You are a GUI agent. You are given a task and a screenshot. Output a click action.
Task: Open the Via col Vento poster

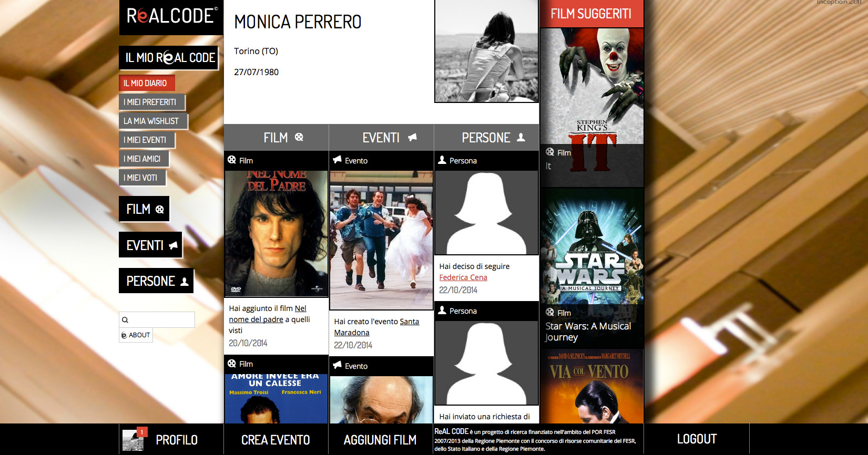click(x=592, y=387)
